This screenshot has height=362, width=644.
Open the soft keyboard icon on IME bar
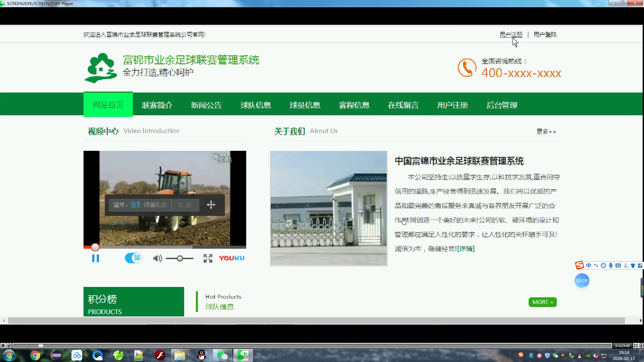[618, 265]
